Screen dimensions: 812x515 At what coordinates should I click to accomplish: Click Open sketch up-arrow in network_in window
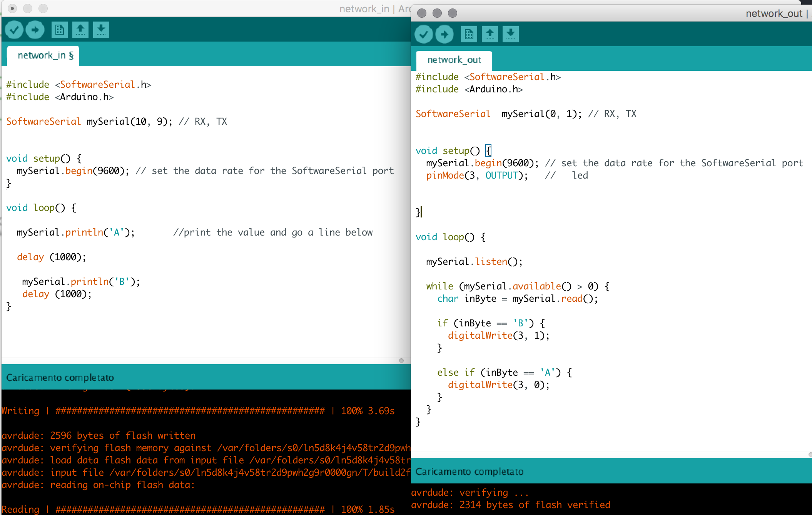click(x=80, y=30)
